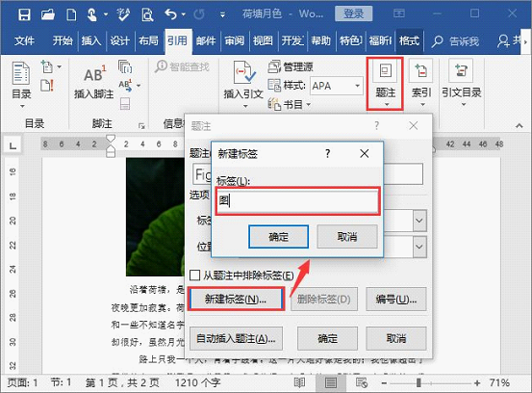This screenshot has height=393, width=532.
Task: Open help in the 题注 dialog
Action: (376, 125)
